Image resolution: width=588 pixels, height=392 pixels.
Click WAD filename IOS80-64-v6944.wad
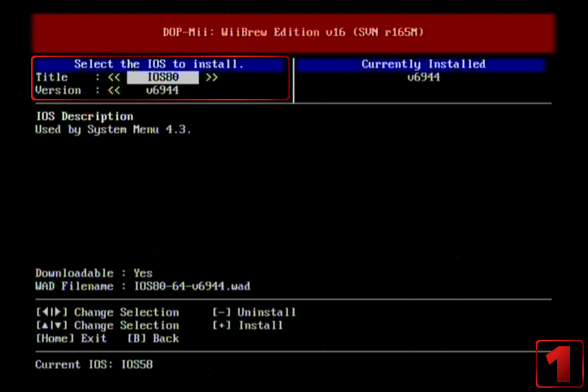192,286
